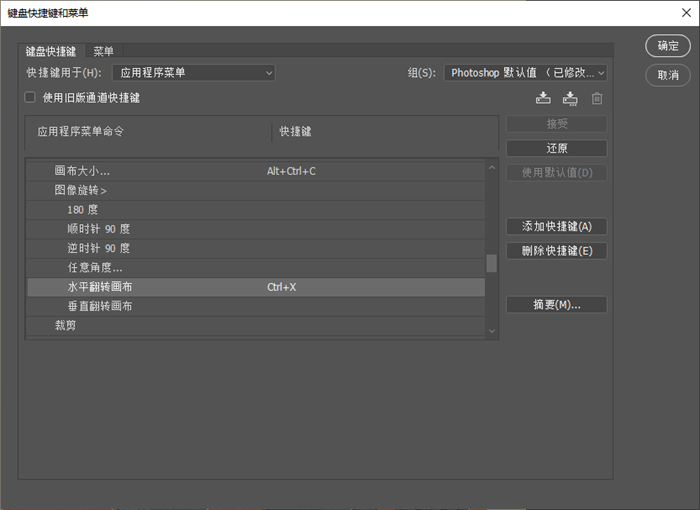
Task: Open 摘要(M)... summary button
Action: (556, 305)
